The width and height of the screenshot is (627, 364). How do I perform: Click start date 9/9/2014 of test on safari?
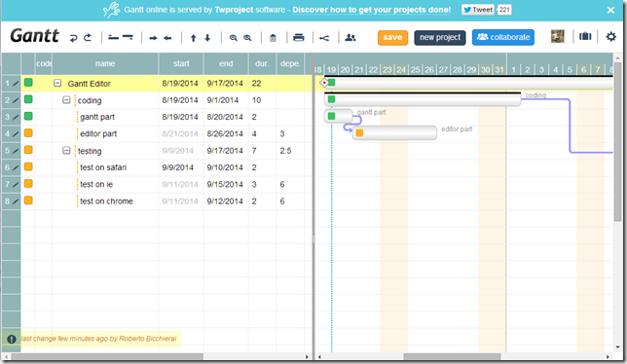(177, 167)
